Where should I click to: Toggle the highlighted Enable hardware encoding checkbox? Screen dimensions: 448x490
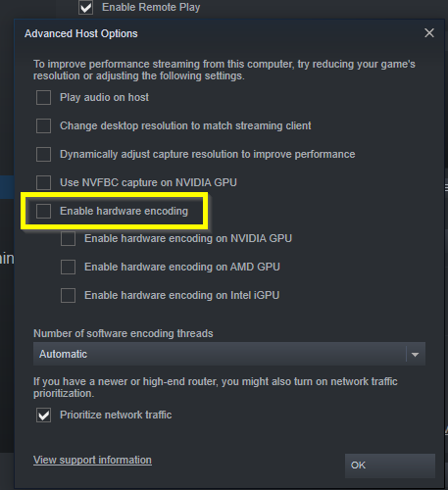click(x=43, y=211)
